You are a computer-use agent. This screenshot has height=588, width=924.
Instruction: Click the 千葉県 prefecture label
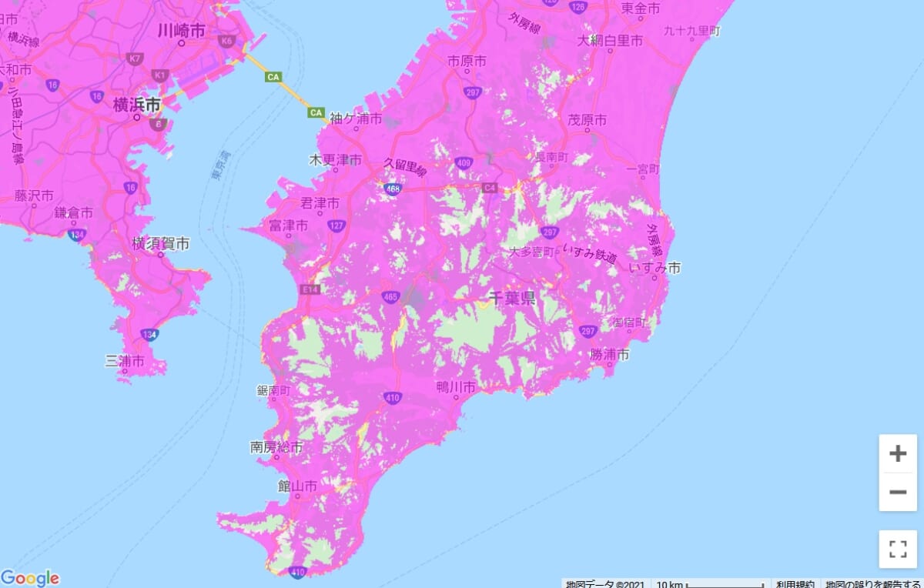(512, 299)
